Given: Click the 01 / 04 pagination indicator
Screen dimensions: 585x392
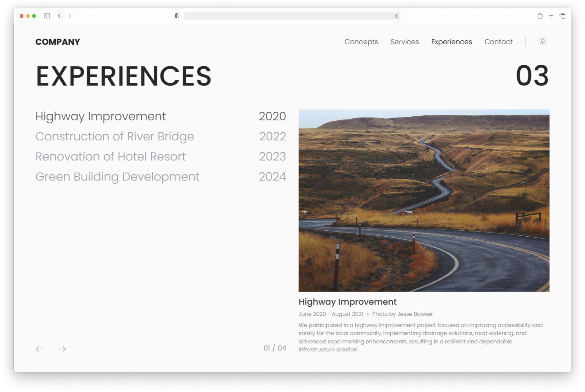Looking at the screenshot, I should click(274, 348).
